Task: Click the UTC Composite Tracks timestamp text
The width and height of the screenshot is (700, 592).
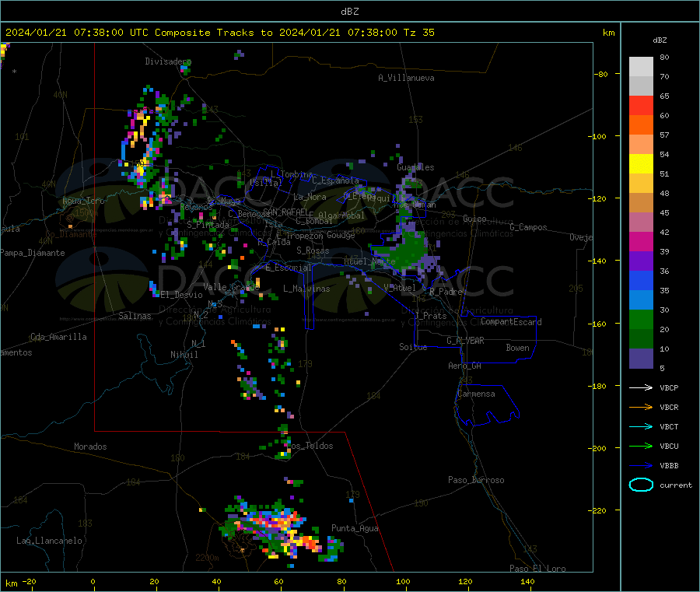Action: tap(220, 33)
